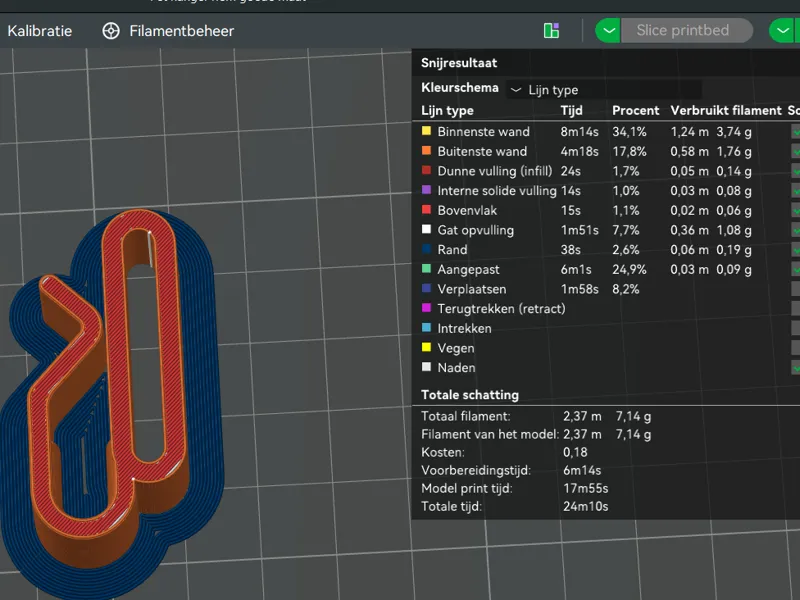Toggle visibility checkbox for Naden row
This screenshot has height=600, width=800.
point(795,367)
